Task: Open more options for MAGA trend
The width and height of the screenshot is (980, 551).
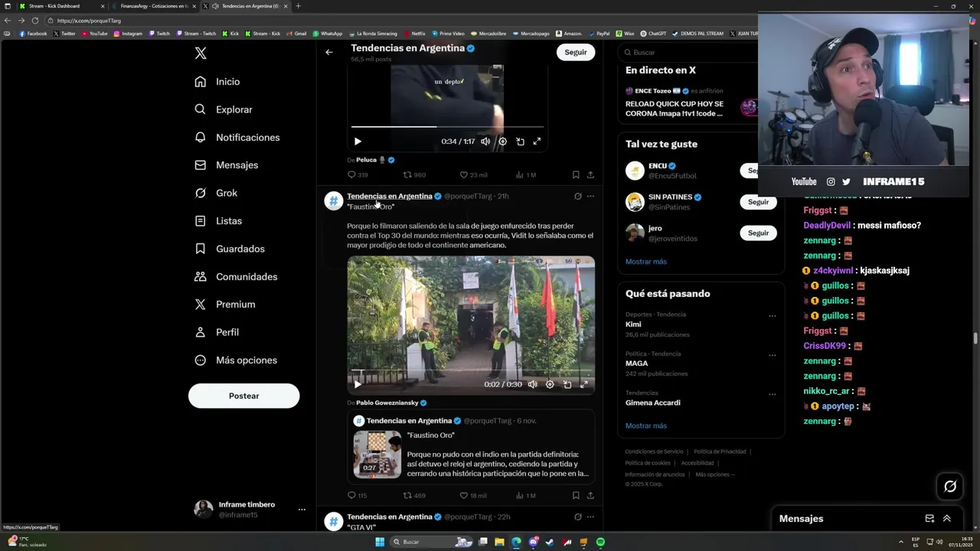Action: click(x=772, y=356)
